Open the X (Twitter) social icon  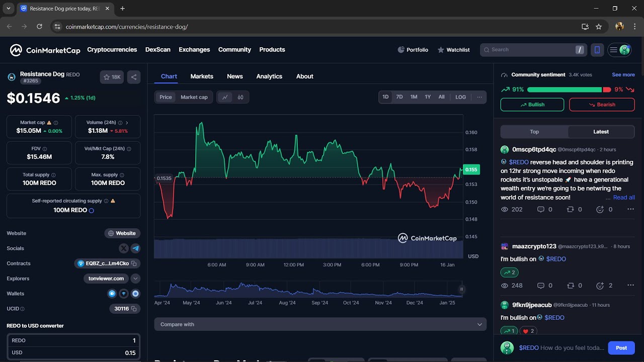124,248
